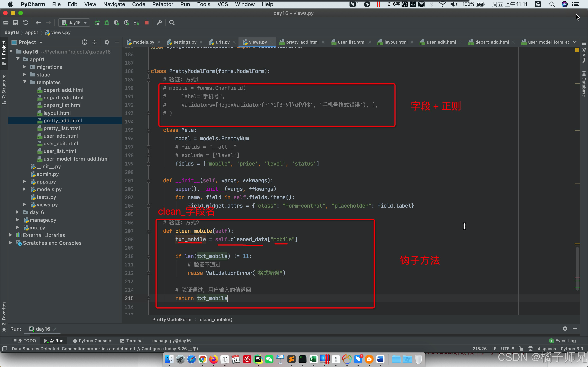
Task: Expand the migrations folder
Action: [24, 67]
